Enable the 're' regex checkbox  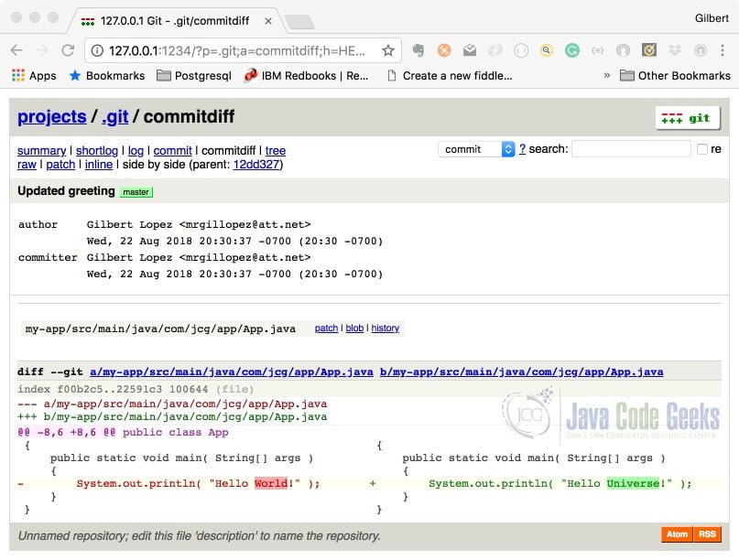(x=701, y=149)
